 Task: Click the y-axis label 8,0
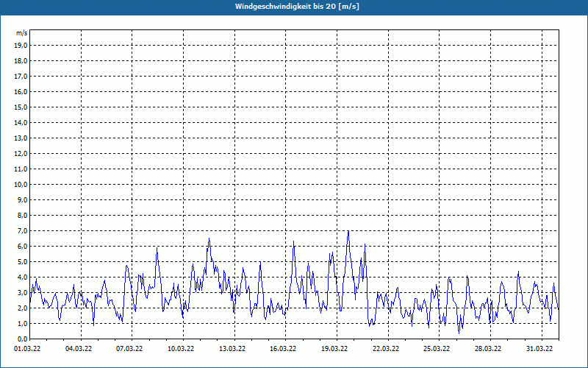click(x=23, y=215)
